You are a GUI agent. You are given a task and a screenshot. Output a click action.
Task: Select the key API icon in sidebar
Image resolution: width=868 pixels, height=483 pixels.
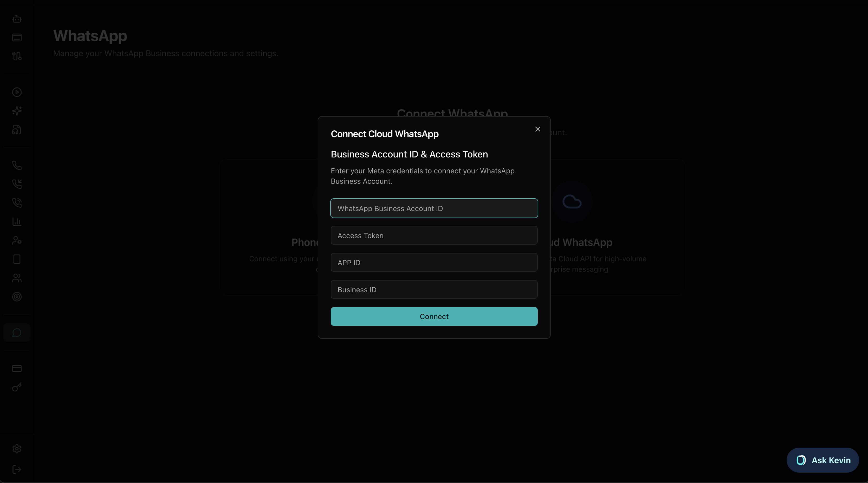coord(17,387)
